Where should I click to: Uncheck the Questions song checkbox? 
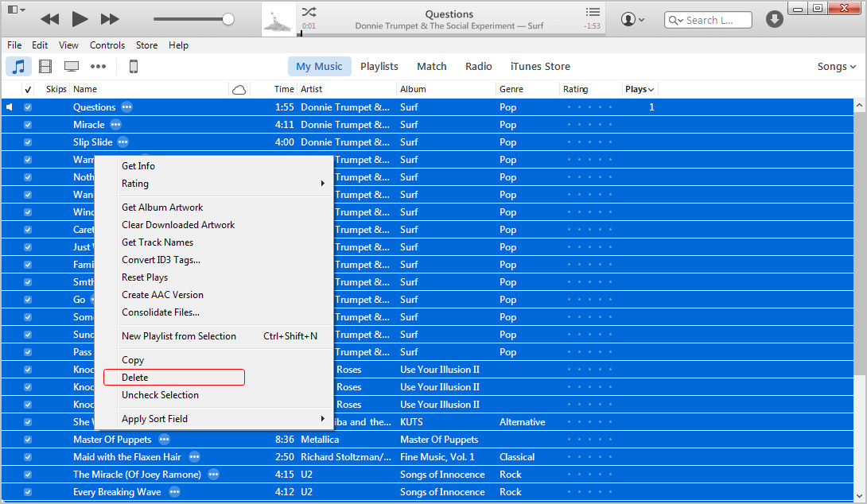click(28, 107)
